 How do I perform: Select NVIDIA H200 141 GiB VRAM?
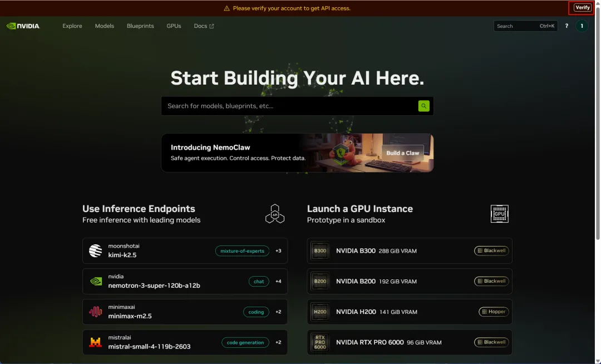pos(410,312)
